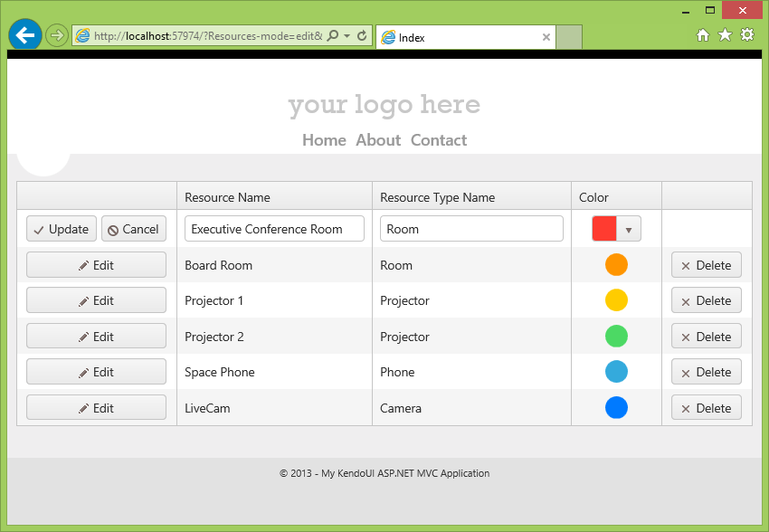Click the yellow color circle for Projector 1

616,300
